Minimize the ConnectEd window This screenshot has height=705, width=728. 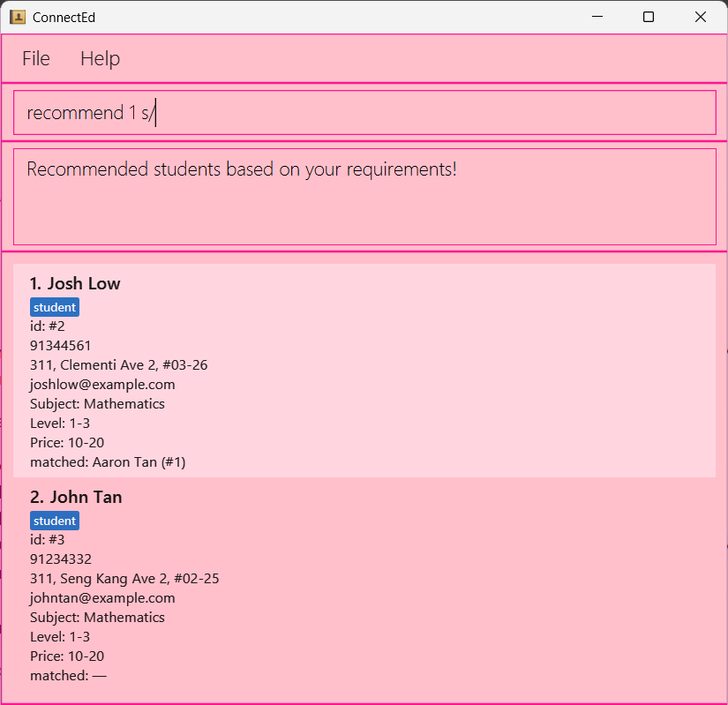pyautogui.click(x=597, y=17)
